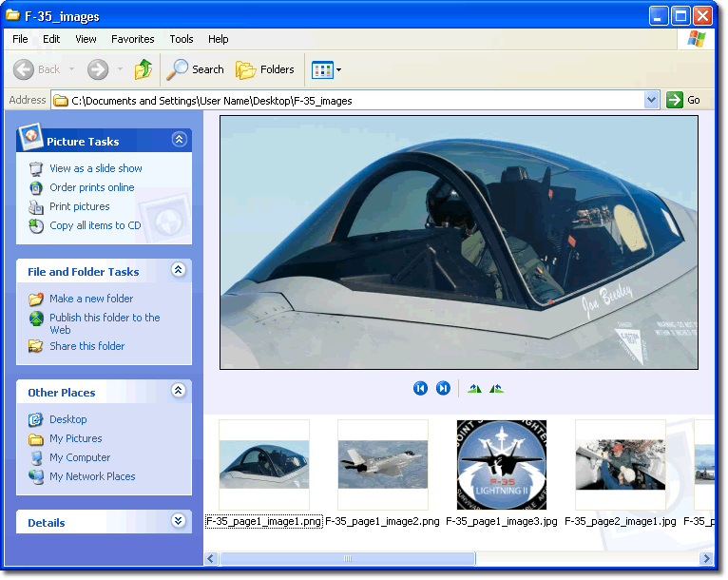The height and width of the screenshot is (580, 728).
Task: Click View as a slide show link
Action: coord(95,168)
